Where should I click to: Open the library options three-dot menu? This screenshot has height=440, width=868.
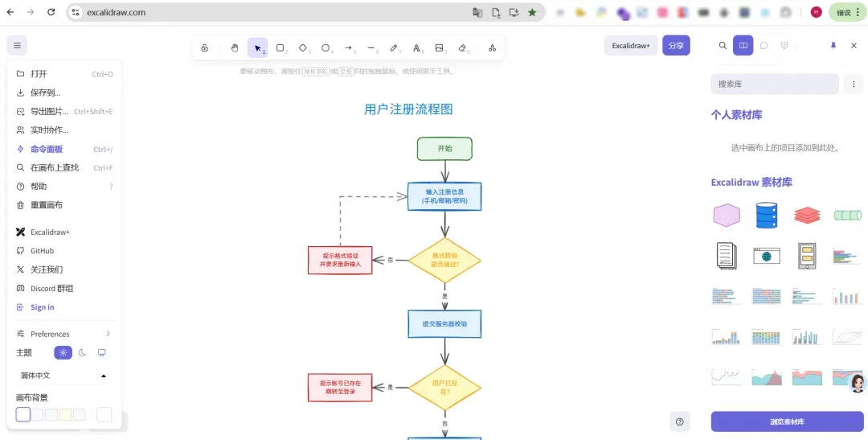[x=854, y=84]
